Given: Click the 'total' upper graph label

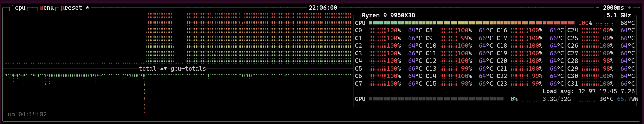Looking at the screenshot, I should click(147, 69).
